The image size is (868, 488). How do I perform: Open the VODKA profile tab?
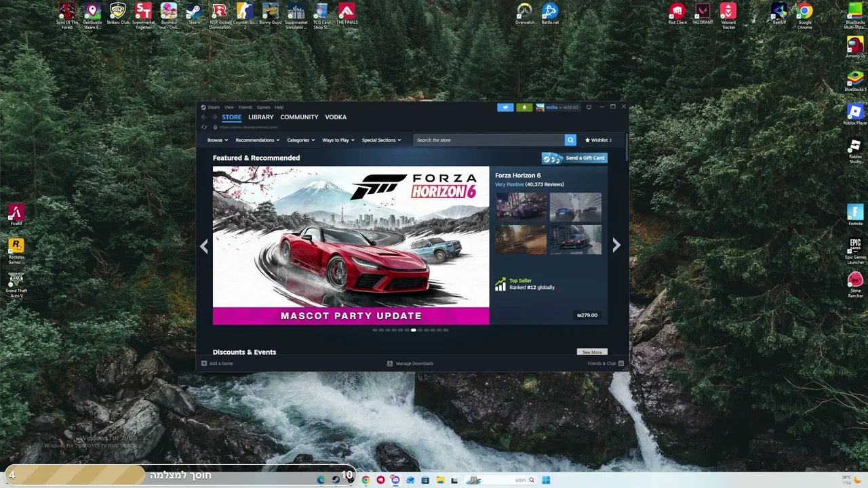click(336, 117)
